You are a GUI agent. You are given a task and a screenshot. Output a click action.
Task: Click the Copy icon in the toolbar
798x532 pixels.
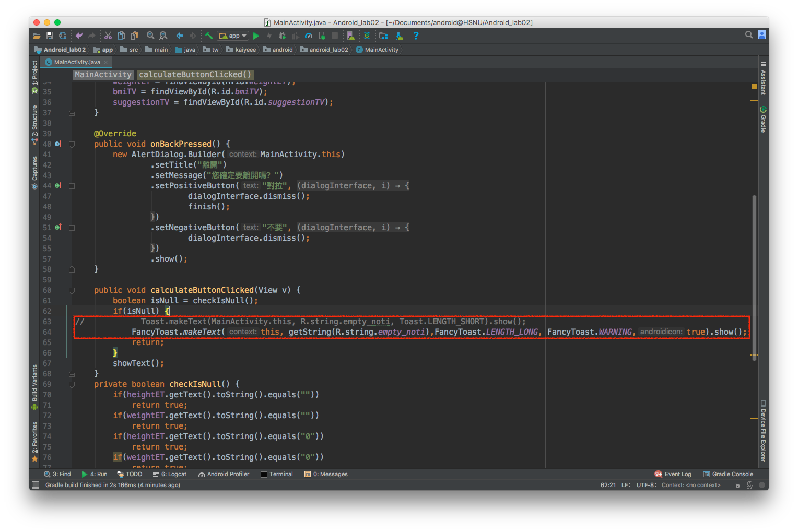click(x=121, y=36)
